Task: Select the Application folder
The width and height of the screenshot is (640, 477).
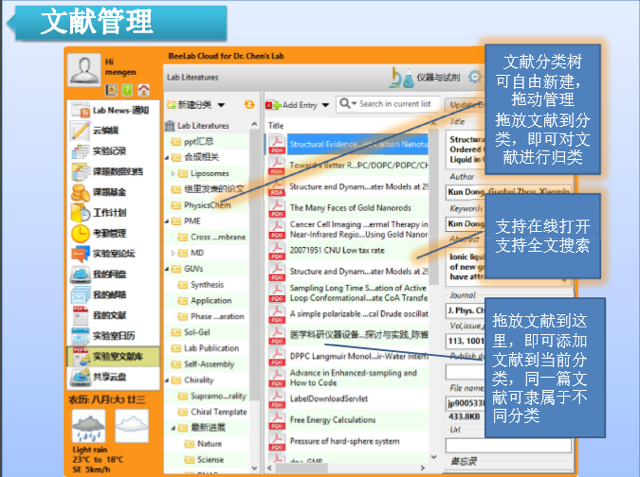Action: pos(211,301)
